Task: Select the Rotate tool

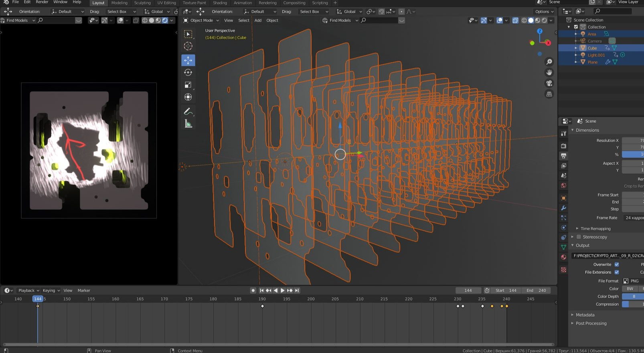Action: tap(188, 73)
